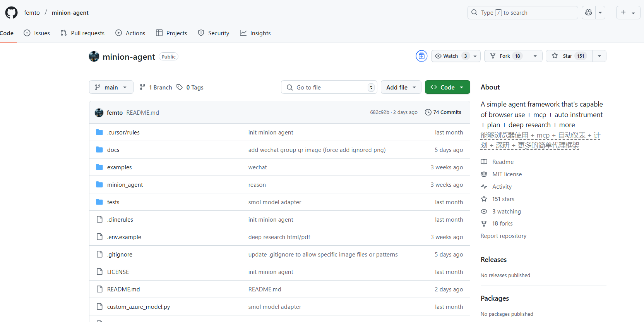This screenshot has width=644, height=322.
Task: Open the GitHub home logo
Action: pos(11,12)
